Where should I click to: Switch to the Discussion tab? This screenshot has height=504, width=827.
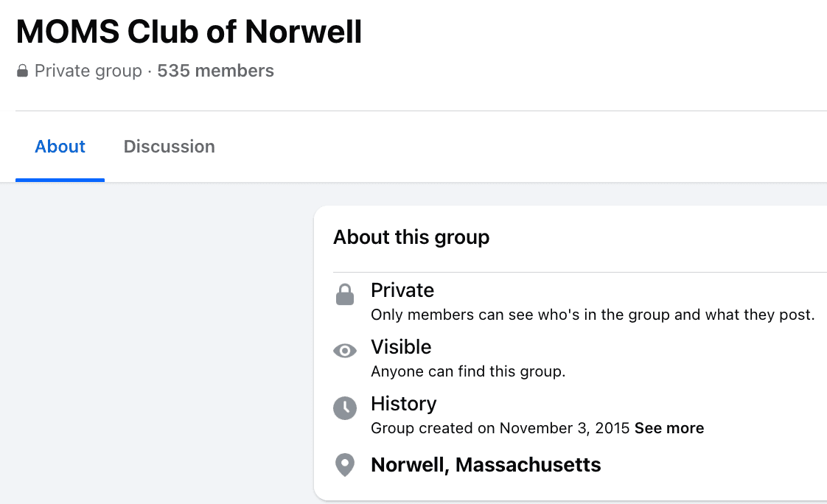tap(170, 147)
